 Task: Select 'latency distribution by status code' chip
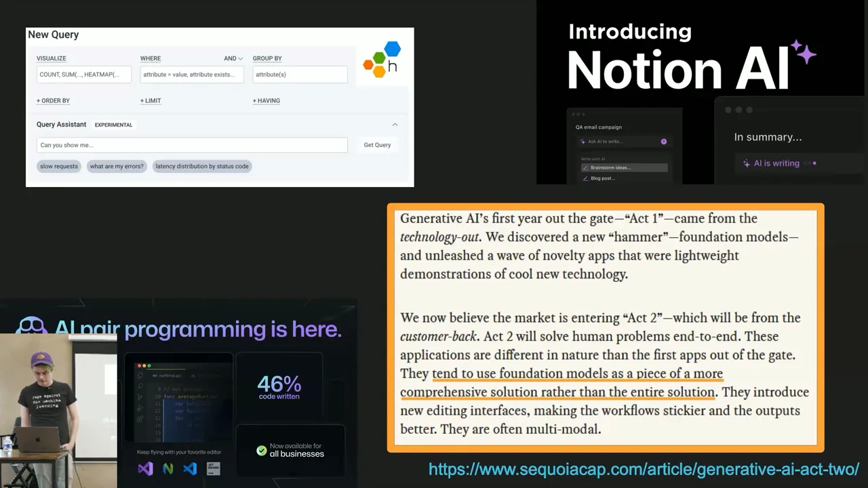(202, 166)
